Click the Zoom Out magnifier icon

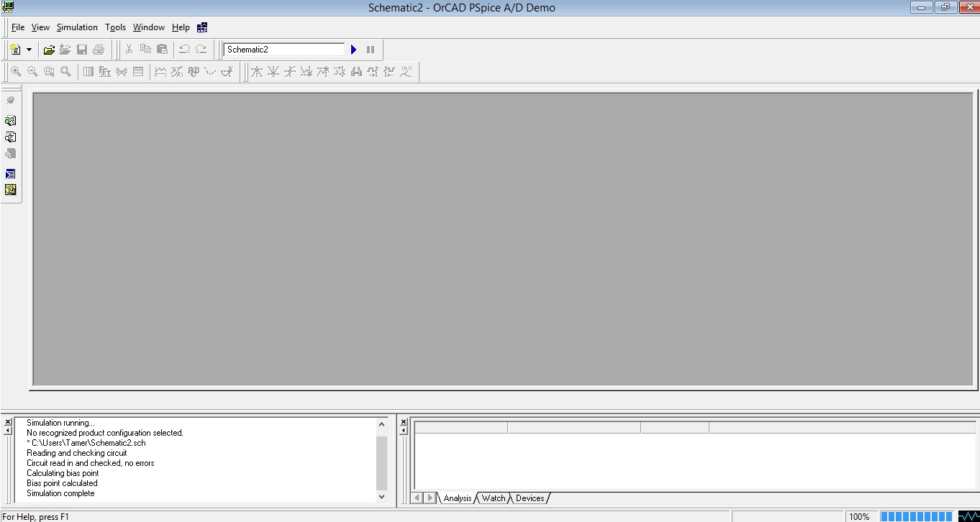[32, 72]
